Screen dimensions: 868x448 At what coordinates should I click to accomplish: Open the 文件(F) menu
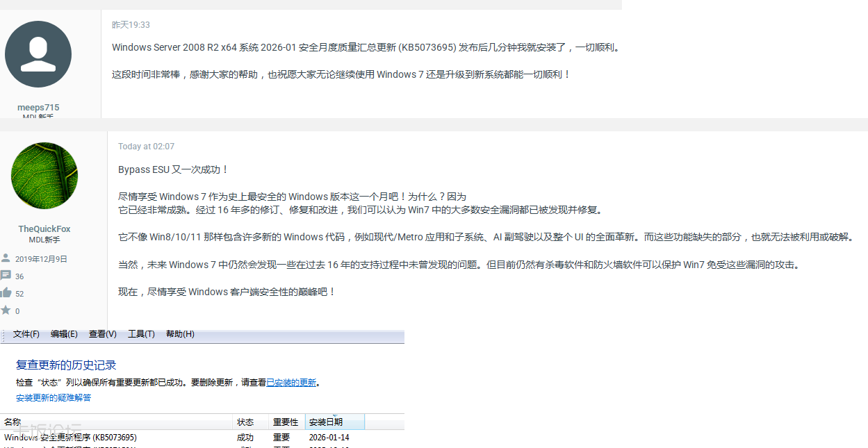26,334
